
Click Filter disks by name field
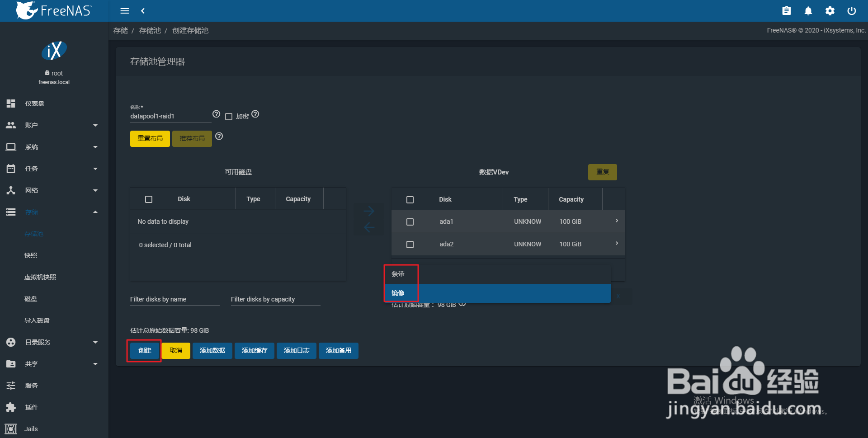175,299
